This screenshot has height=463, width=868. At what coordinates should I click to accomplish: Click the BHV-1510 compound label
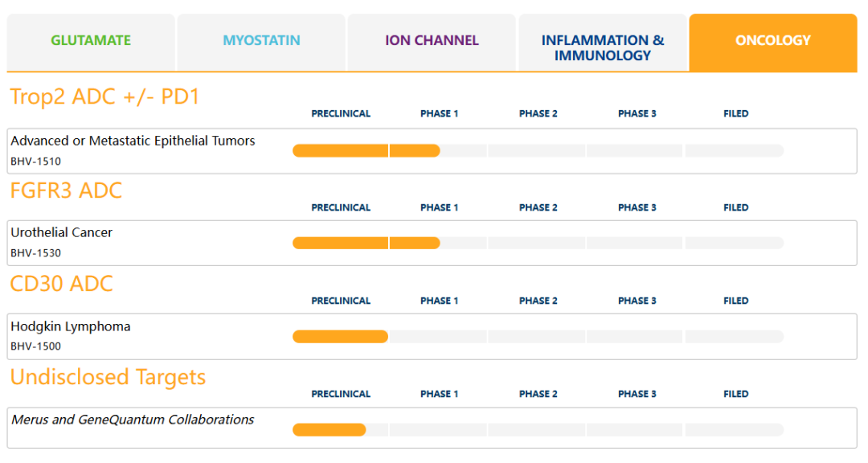(x=35, y=162)
